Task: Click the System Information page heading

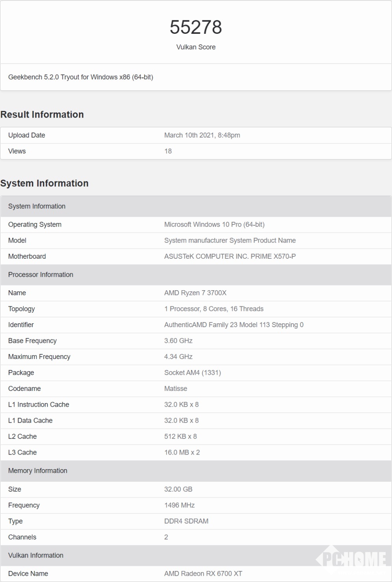Action: tap(44, 183)
